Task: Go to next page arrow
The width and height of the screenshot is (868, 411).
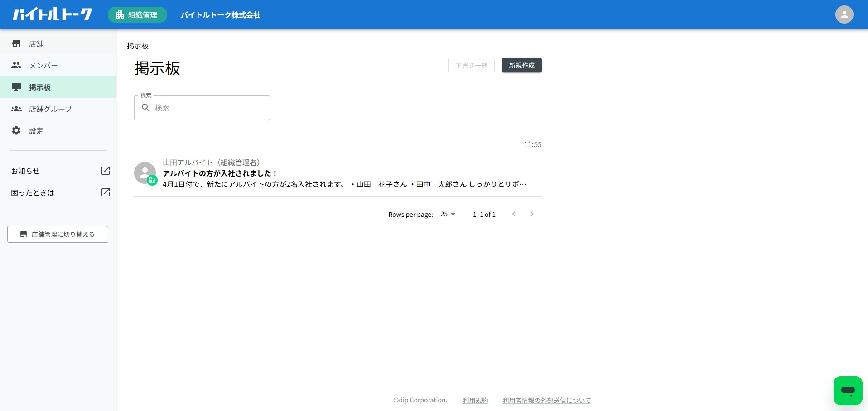Action: (x=532, y=214)
